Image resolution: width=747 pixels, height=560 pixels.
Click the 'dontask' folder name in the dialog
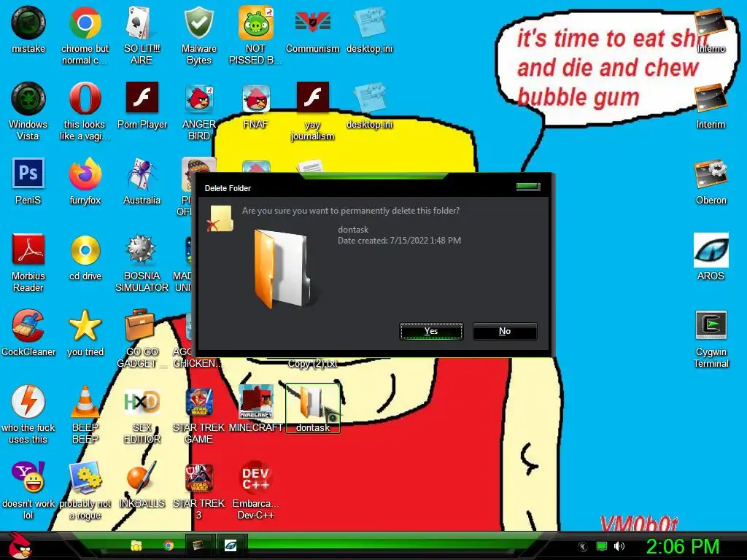[353, 230]
